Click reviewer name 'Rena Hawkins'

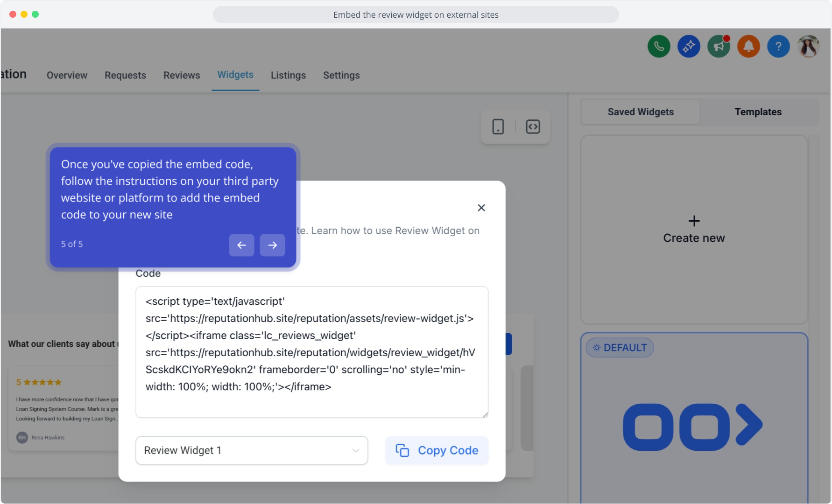48,438
